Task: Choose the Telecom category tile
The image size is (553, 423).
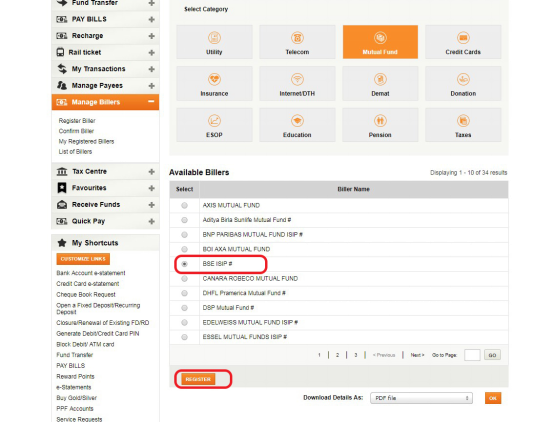Action: click(297, 42)
